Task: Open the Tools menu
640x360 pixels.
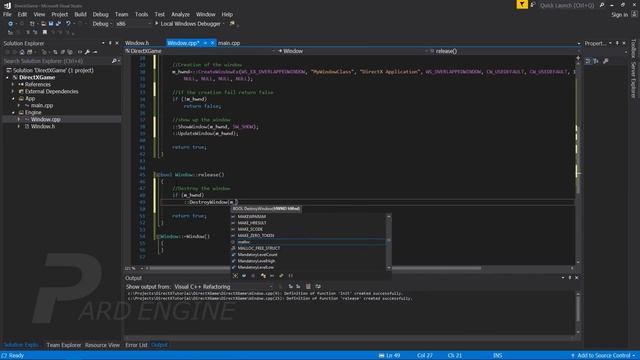Action: 141,14
